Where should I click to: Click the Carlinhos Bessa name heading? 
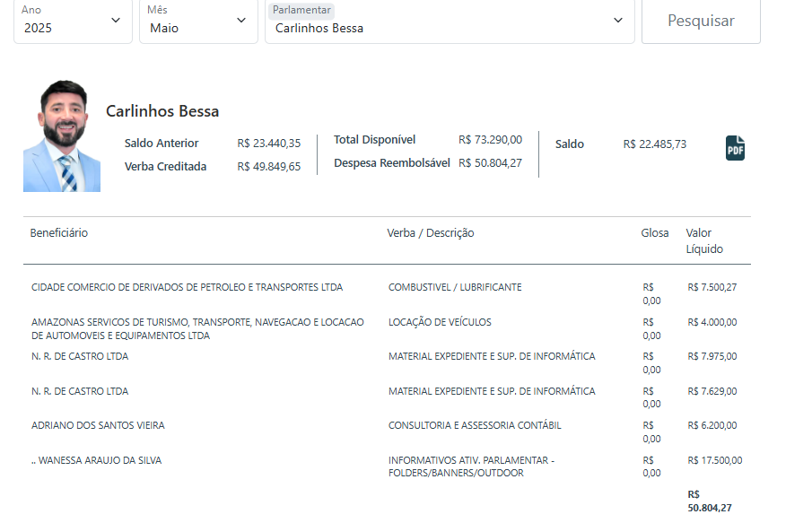(x=162, y=111)
